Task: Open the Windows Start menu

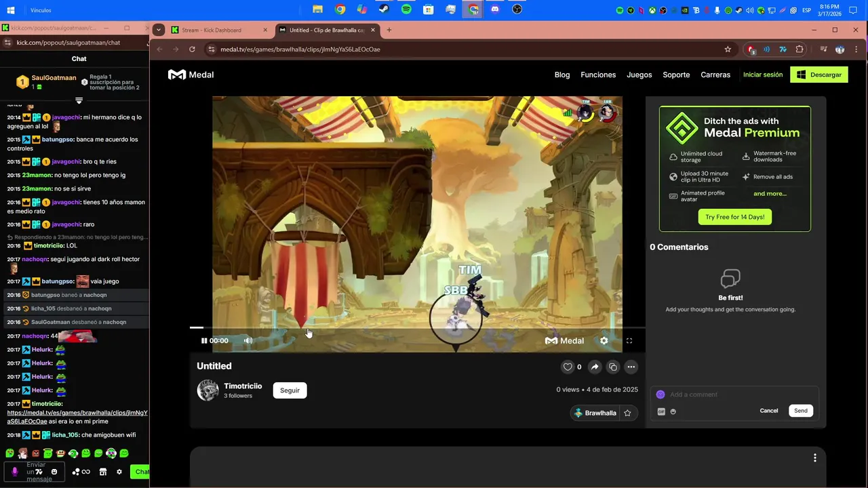Action: pos(10,9)
